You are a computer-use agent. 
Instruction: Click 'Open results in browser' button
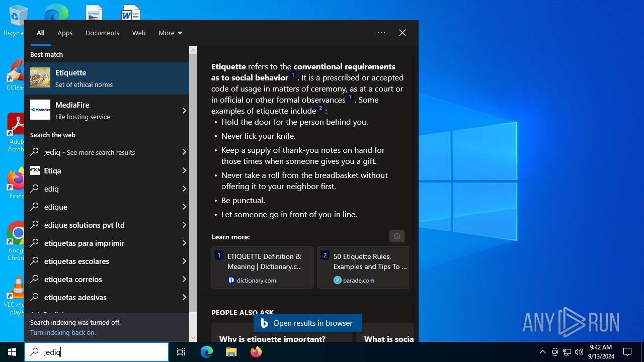tap(307, 323)
